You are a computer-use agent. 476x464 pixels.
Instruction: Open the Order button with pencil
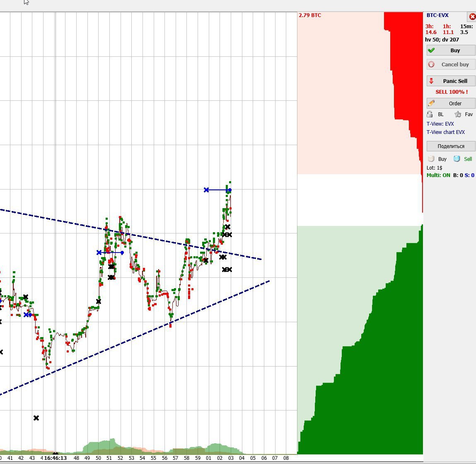pyautogui.click(x=451, y=103)
